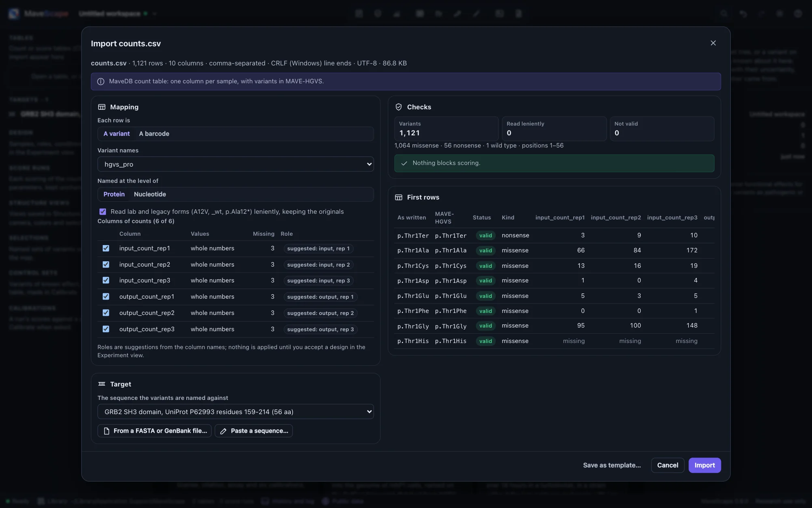Choose Nucleotide naming level

(x=150, y=194)
